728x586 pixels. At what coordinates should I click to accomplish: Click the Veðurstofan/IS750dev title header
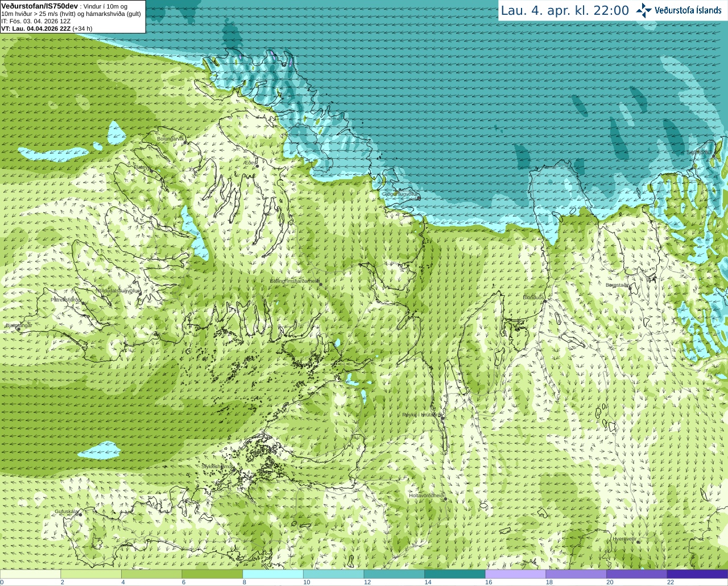pyautogui.click(x=39, y=6)
